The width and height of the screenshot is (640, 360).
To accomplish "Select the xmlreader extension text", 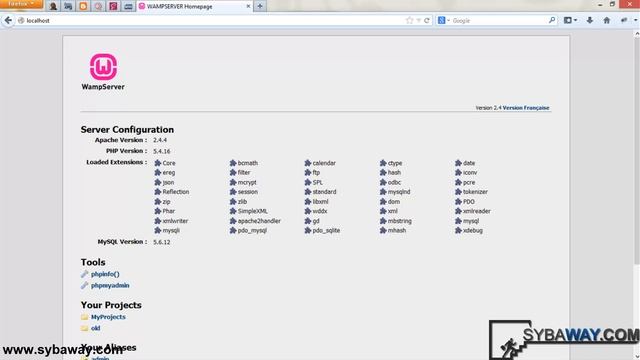I will pos(477,211).
